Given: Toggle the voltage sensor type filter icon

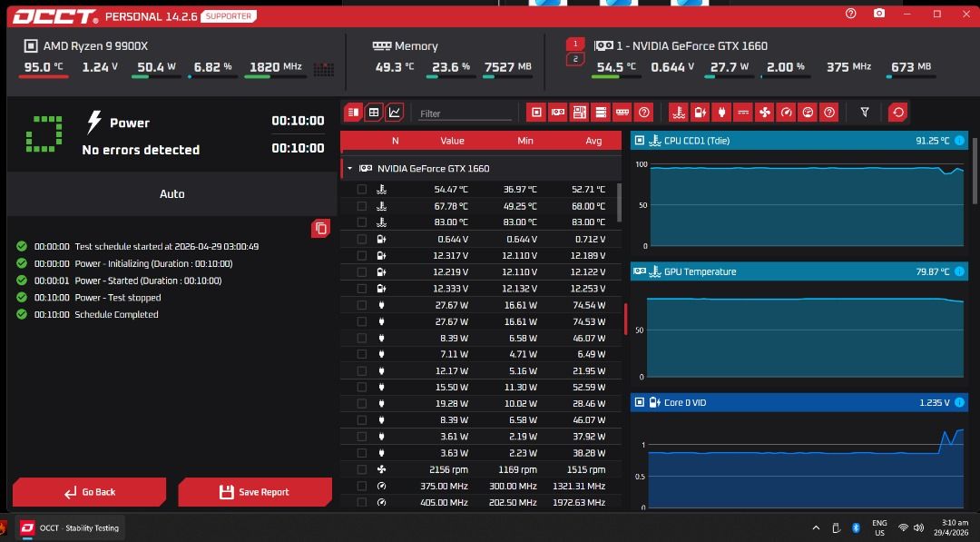Looking at the screenshot, I should pyautogui.click(x=700, y=113).
